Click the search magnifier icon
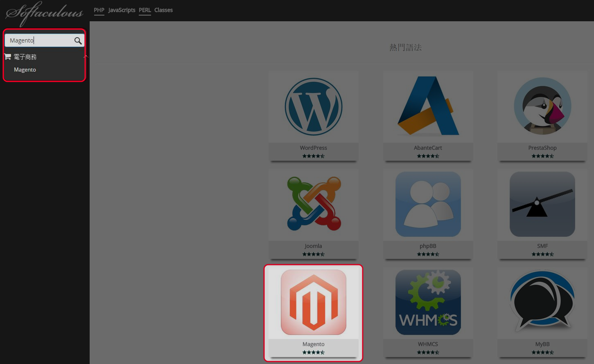This screenshot has width=594, height=364. tap(77, 40)
